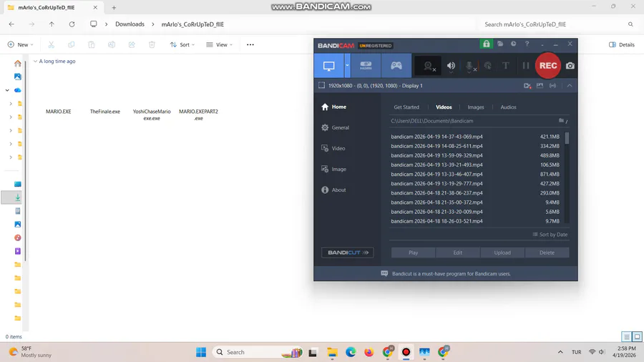Toggle text overlay T icon
This screenshot has width=644, height=362.
tap(506, 66)
